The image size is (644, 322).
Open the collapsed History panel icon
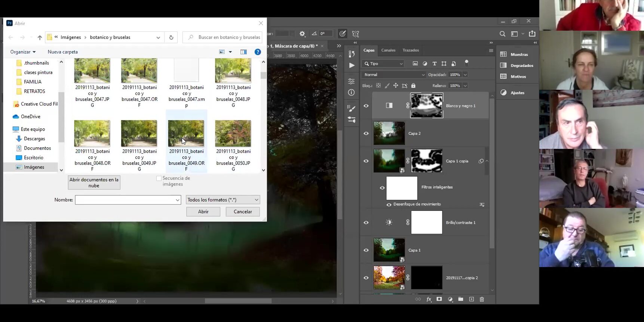(352, 54)
